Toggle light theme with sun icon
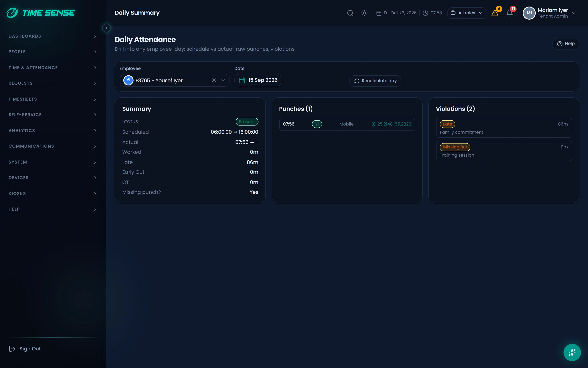The width and height of the screenshot is (588, 368). (x=364, y=13)
